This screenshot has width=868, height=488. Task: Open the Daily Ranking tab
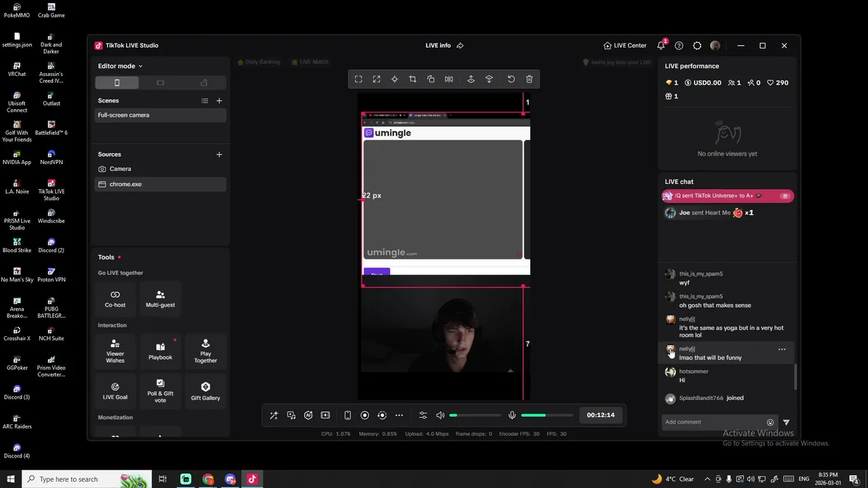point(258,62)
